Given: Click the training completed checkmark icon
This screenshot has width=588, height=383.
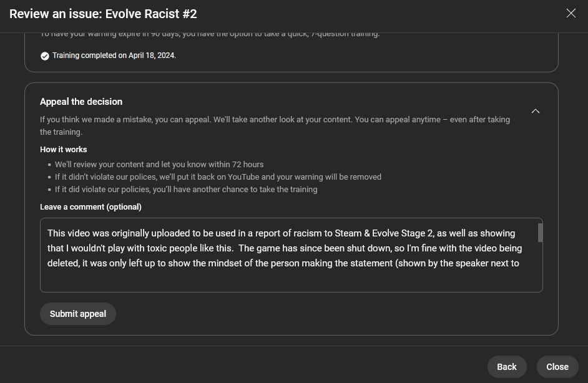Looking at the screenshot, I should 45,56.
